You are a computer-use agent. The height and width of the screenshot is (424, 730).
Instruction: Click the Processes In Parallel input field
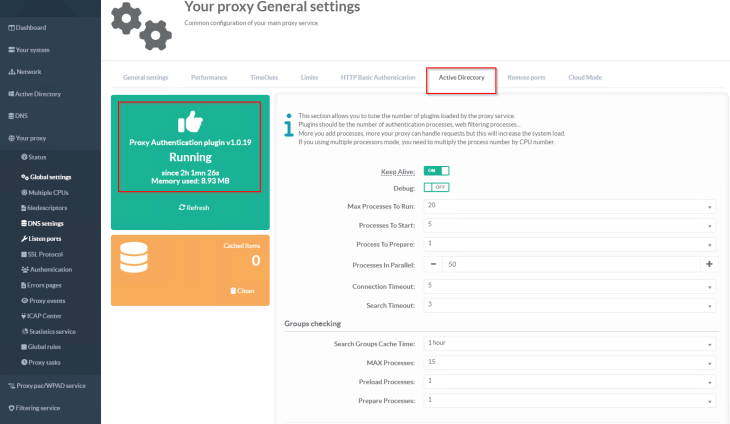(x=570, y=264)
